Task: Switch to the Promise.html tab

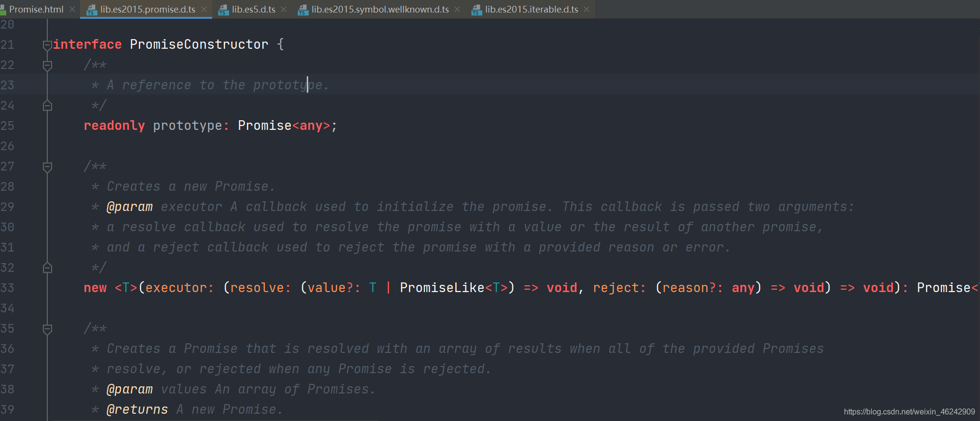Action: (36, 9)
